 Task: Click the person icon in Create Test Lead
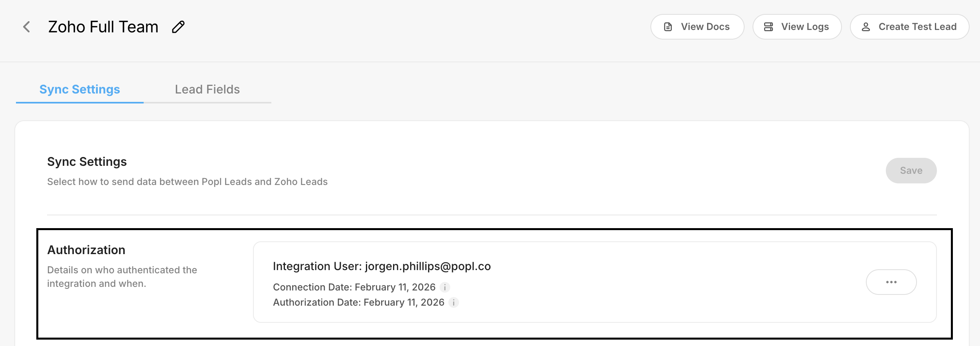pyautogui.click(x=866, y=27)
